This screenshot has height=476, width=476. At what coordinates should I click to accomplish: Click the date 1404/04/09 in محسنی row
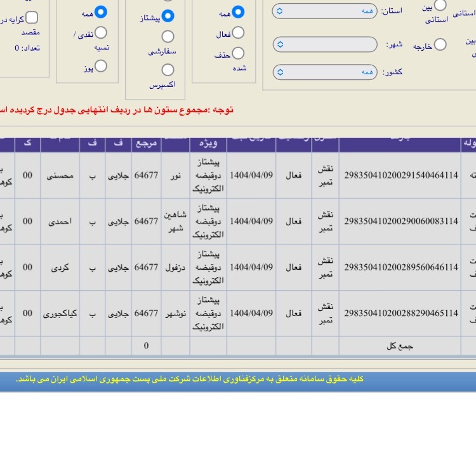(x=251, y=175)
